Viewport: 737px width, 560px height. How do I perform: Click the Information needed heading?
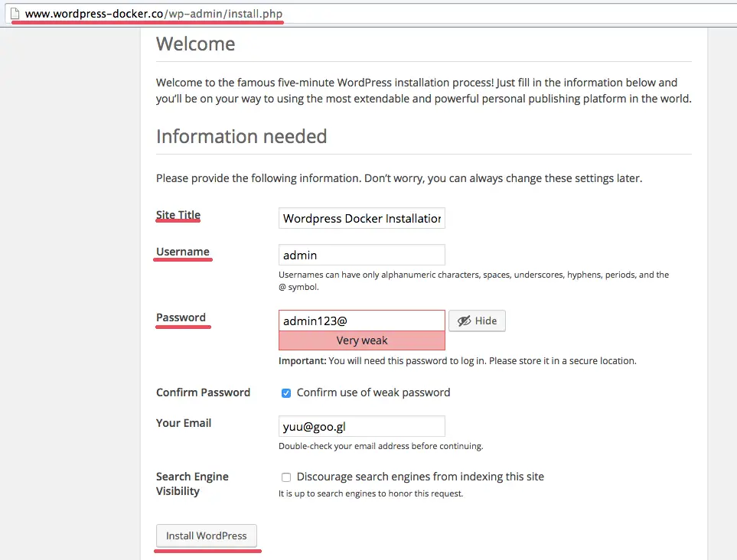pyautogui.click(x=242, y=136)
